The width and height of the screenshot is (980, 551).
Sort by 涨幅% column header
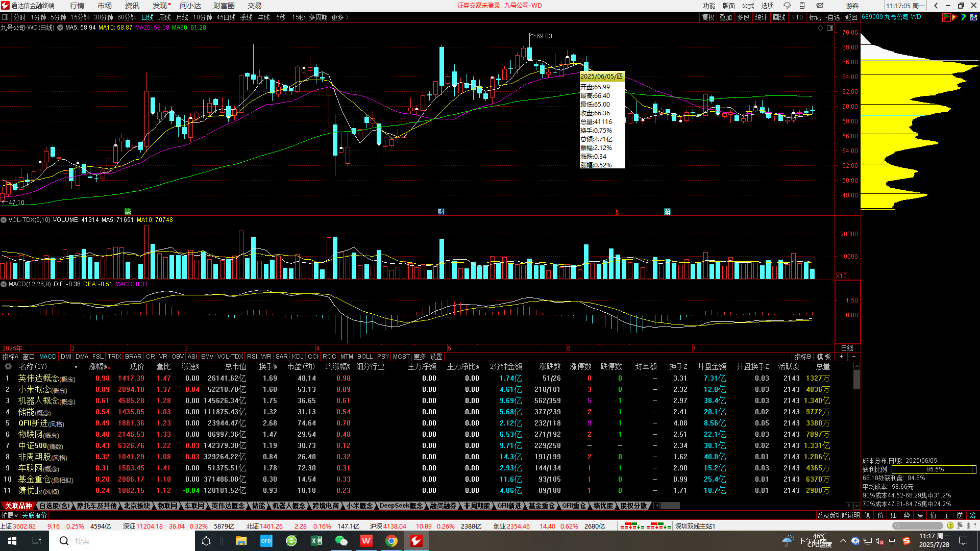(x=99, y=366)
